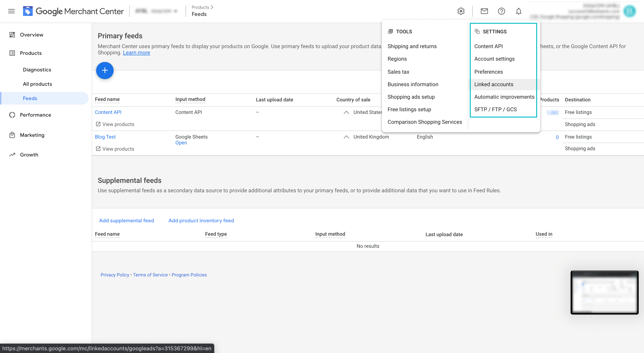Open the account selector dropdown
This screenshot has width=644, height=353.
pyautogui.click(x=156, y=11)
